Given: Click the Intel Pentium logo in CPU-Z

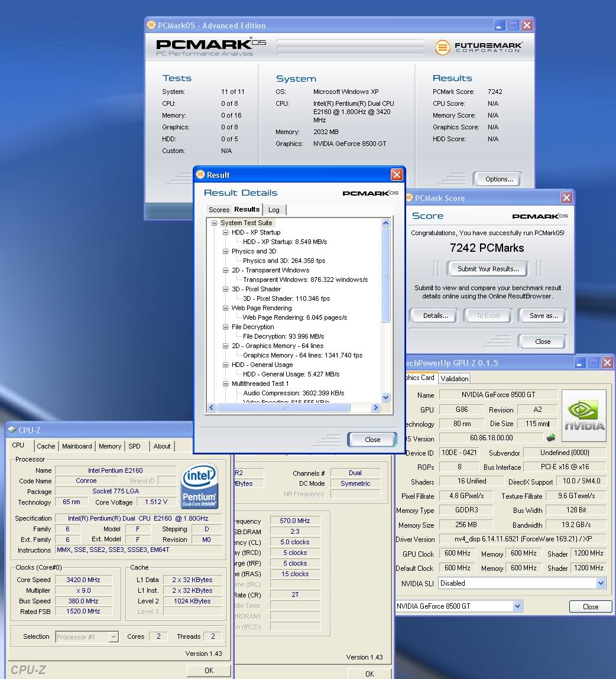Looking at the screenshot, I should point(199,486).
